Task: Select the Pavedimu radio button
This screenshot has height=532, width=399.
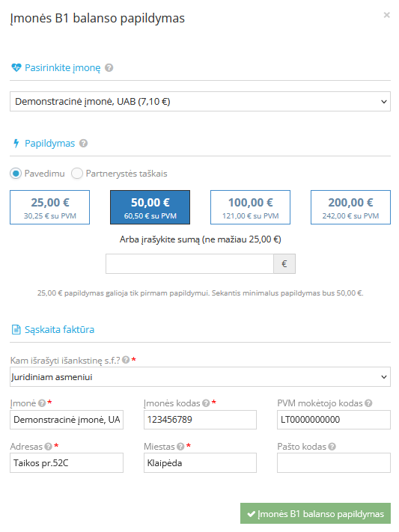Action: point(16,174)
